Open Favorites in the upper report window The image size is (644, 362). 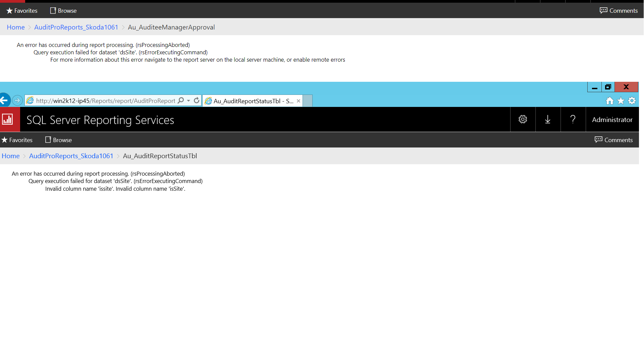[22, 11]
